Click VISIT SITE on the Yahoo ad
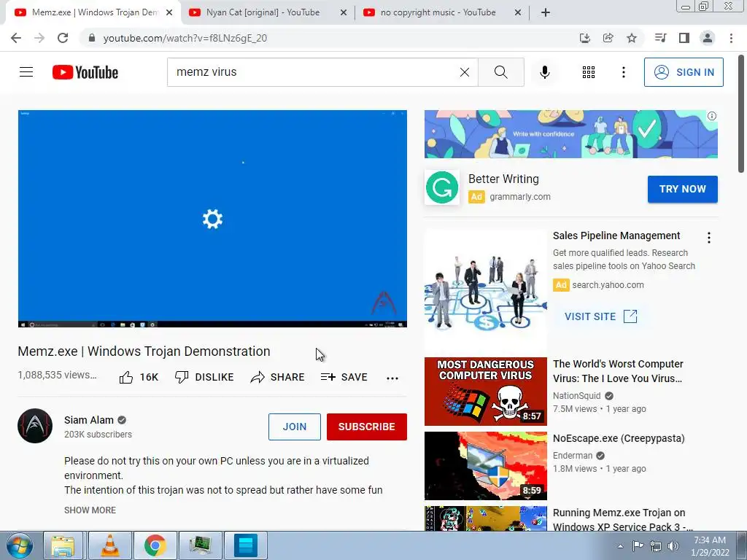Viewport: 747px width, 560px height. coord(601,316)
